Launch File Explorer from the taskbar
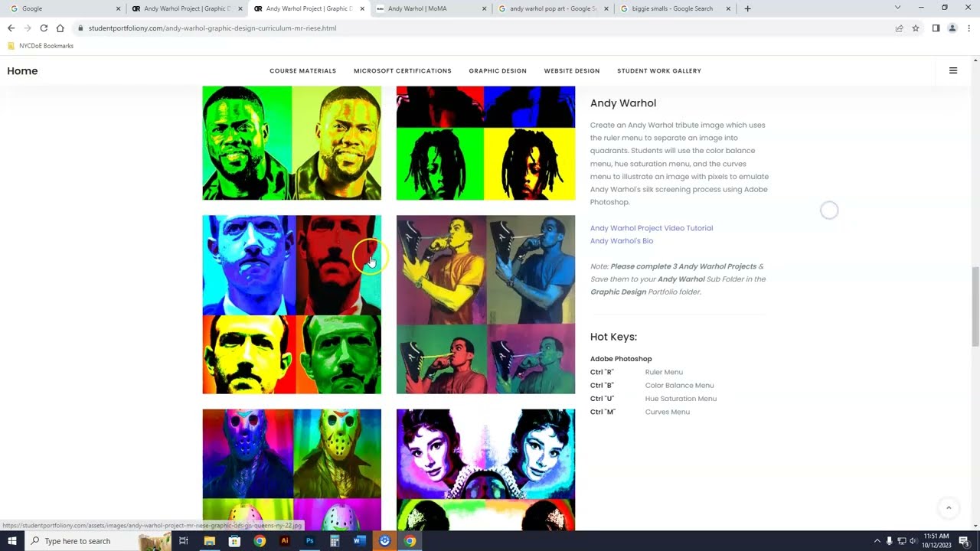The height and width of the screenshot is (551, 980). (209, 541)
